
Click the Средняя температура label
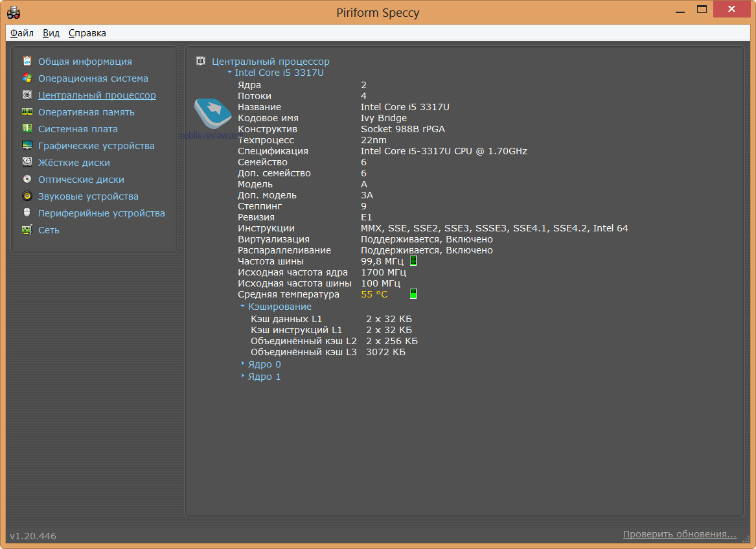coord(288,294)
